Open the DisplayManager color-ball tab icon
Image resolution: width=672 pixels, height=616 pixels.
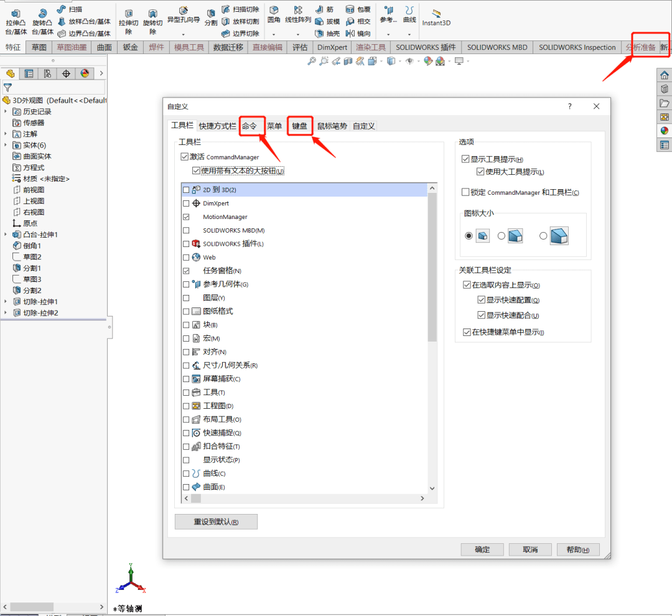coord(85,73)
